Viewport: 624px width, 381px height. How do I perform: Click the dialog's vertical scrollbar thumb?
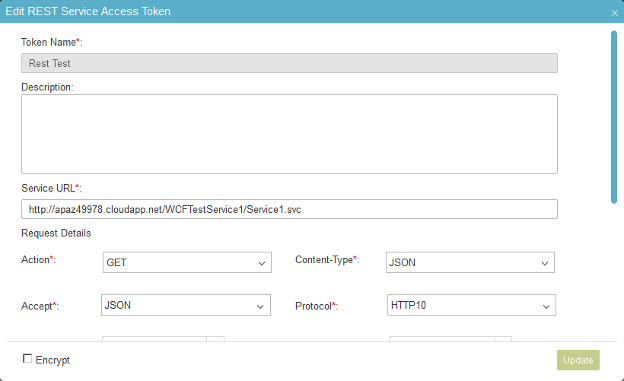pyautogui.click(x=614, y=117)
